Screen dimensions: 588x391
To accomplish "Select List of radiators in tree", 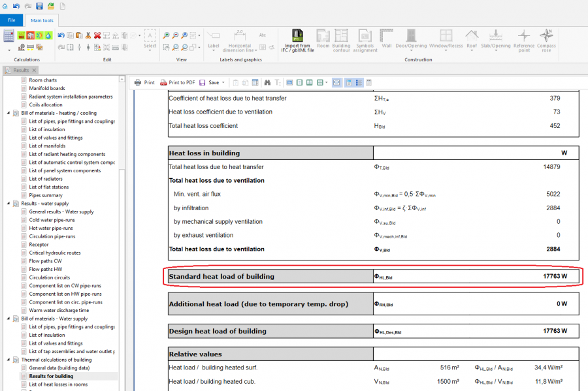I will click(46, 179).
